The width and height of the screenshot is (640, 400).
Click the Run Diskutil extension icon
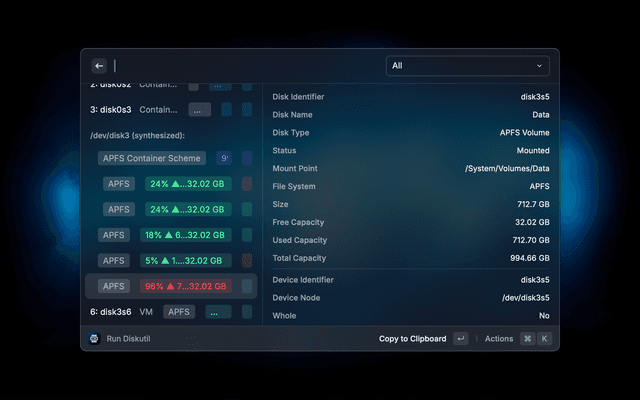tap(94, 339)
